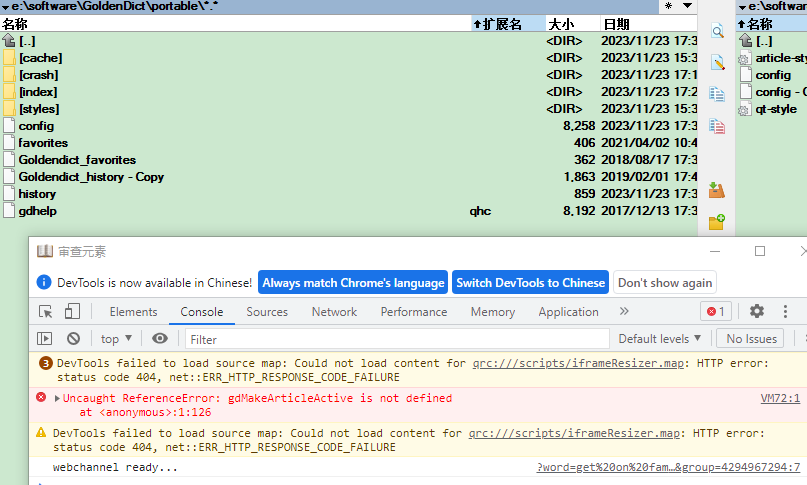807x485 pixels.
Task: Sort by 扩展名 column header
Action: [508, 24]
